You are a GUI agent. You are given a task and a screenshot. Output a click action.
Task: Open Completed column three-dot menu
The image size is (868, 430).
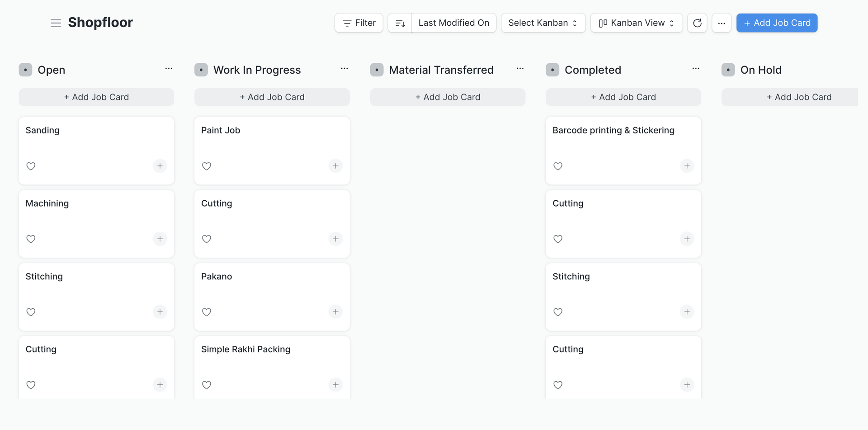point(696,69)
